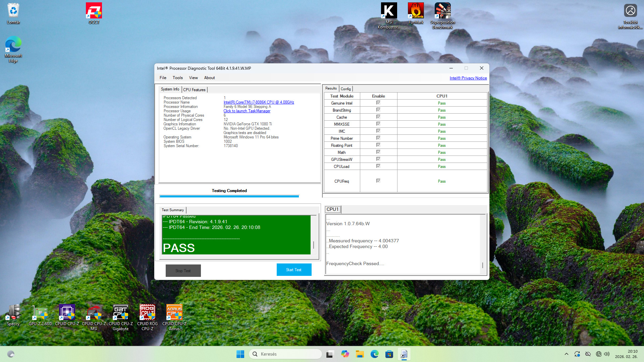Click the Start Test button
The width and height of the screenshot is (644, 362).
pyautogui.click(x=294, y=270)
